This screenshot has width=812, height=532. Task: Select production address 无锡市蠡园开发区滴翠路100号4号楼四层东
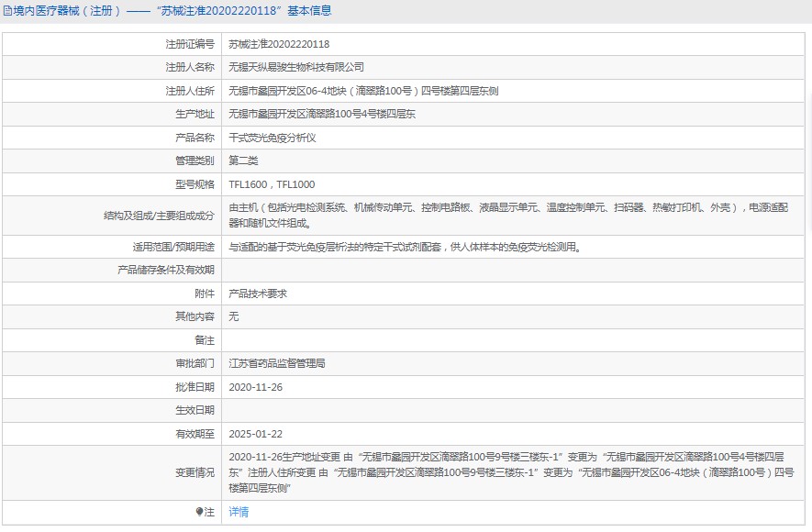point(322,114)
